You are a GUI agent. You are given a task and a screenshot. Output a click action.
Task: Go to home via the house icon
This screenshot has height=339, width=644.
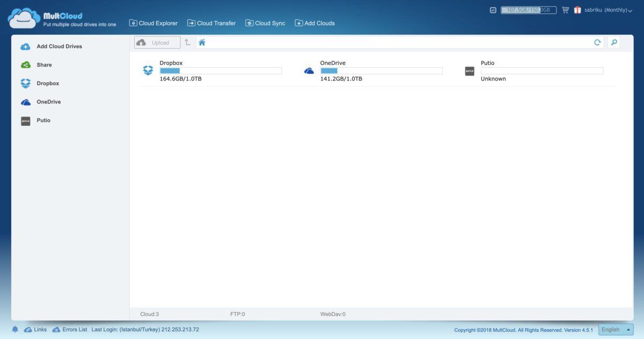coord(202,42)
